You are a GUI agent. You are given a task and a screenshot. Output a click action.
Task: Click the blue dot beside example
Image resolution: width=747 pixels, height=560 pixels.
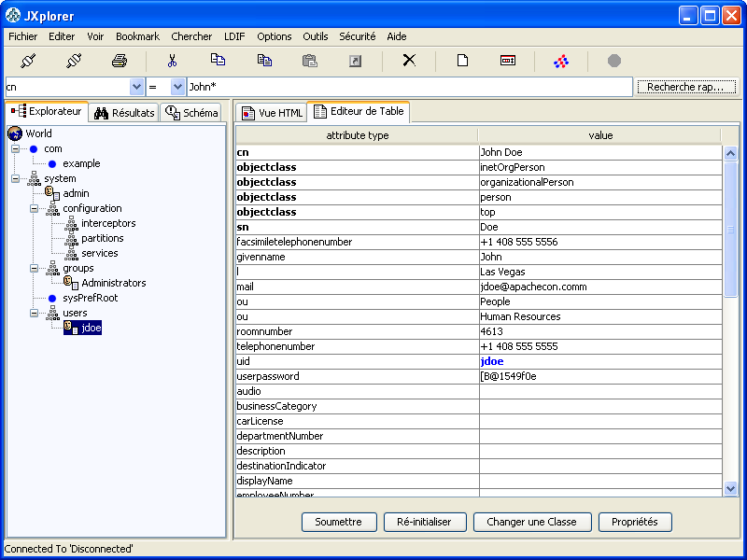pos(52,164)
